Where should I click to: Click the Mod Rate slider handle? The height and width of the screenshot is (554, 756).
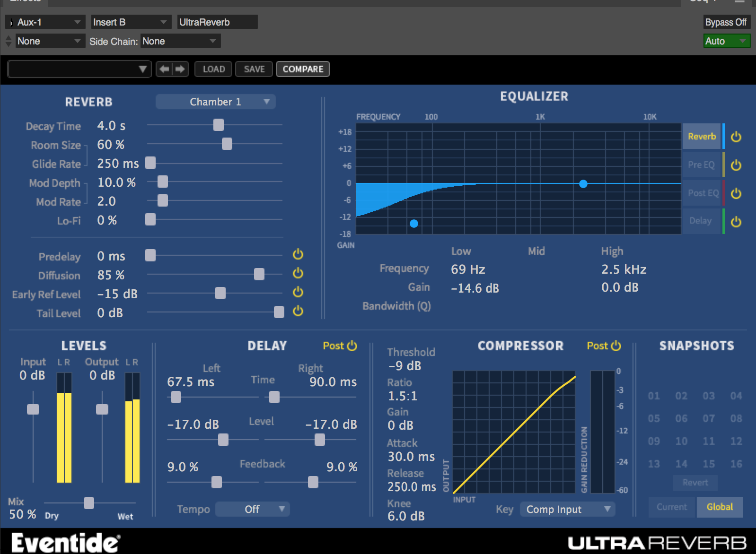(x=163, y=200)
